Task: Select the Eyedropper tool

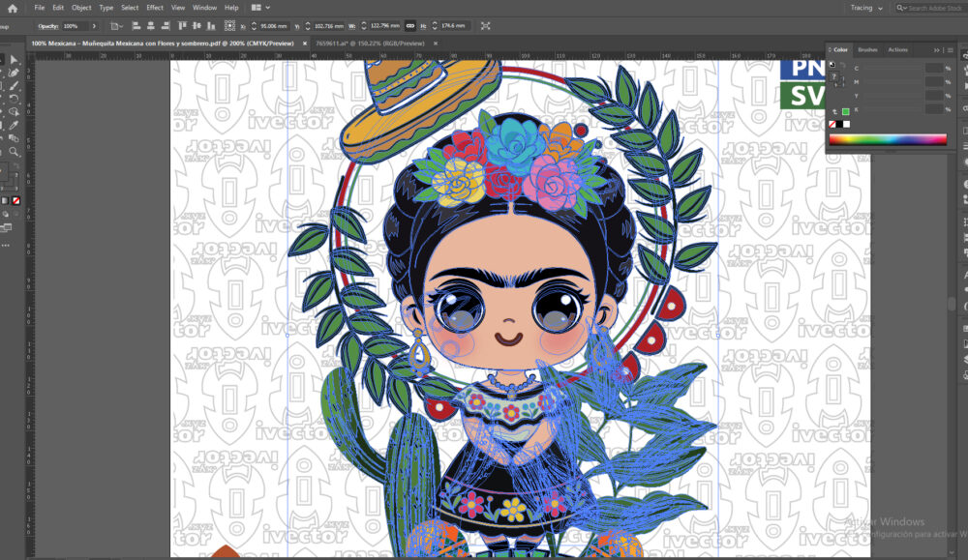Action: tap(14, 125)
